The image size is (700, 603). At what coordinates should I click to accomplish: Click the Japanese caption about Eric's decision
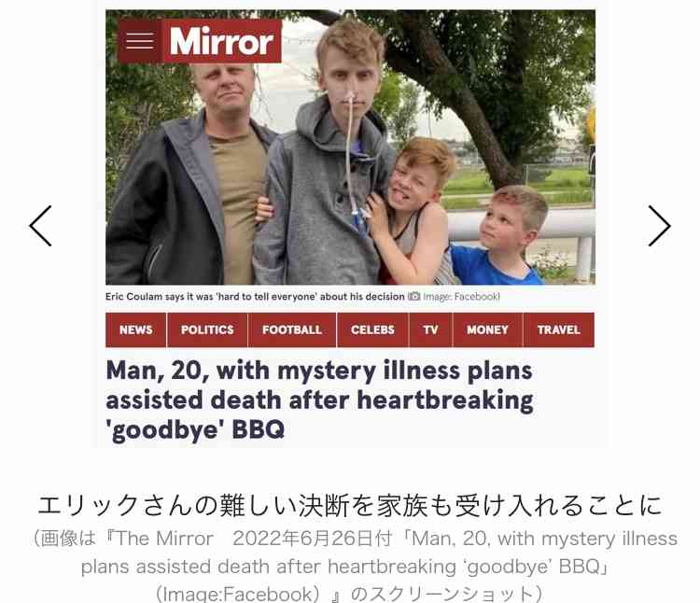(350, 506)
